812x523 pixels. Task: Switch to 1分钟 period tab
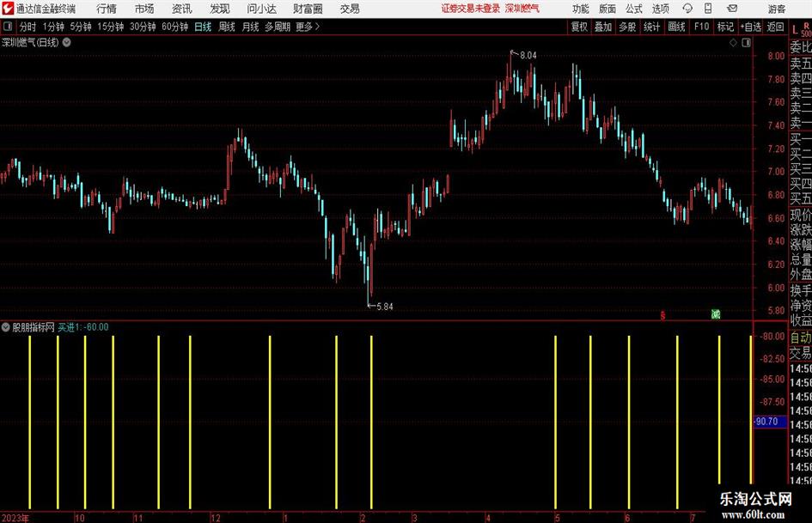(x=53, y=27)
